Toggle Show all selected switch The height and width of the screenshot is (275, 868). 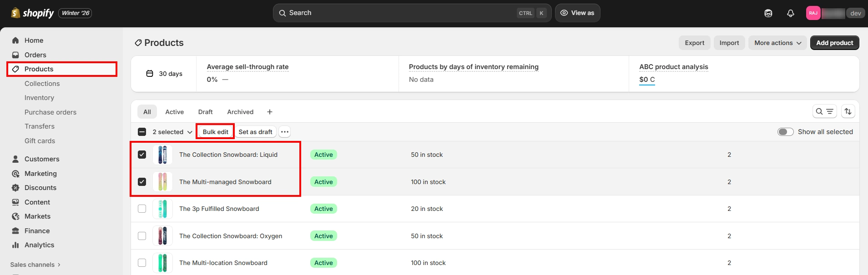pyautogui.click(x=786, y=132)
